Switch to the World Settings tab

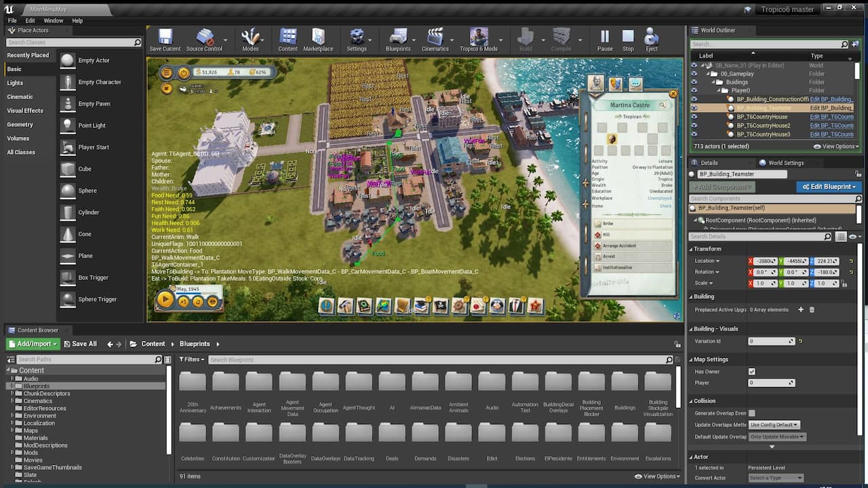(781, 163)
